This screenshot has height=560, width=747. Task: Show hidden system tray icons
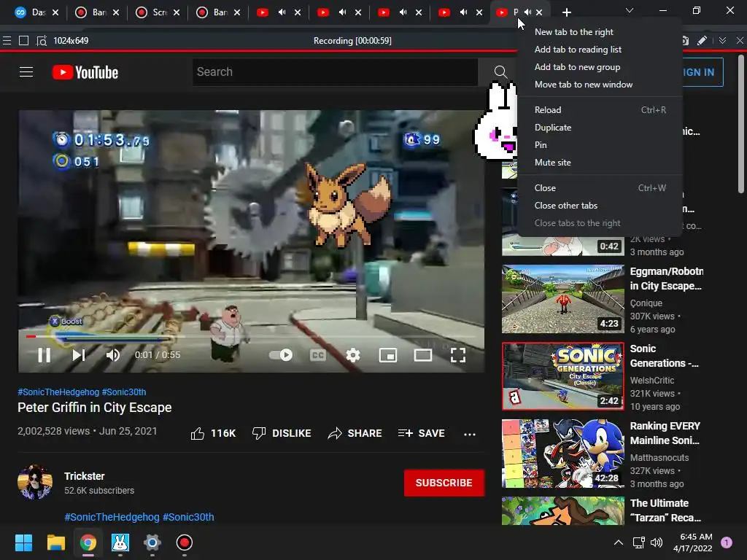[619, 542]
